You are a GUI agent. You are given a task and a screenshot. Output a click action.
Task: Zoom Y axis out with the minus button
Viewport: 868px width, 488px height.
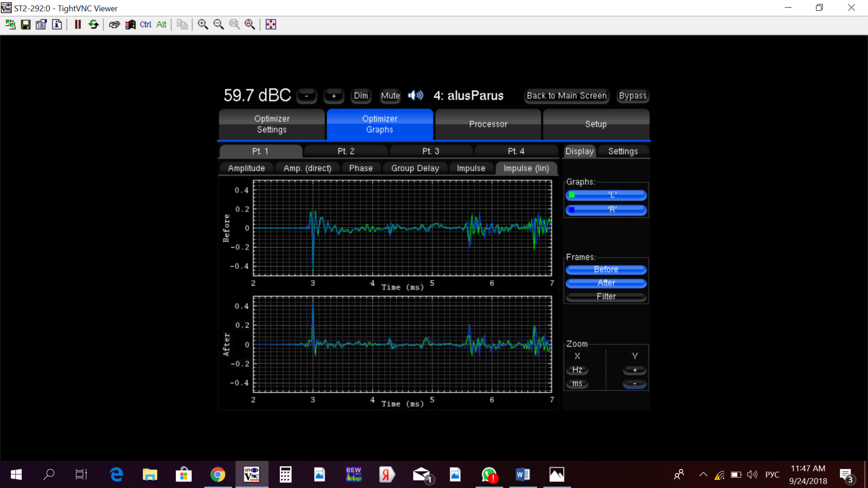click(635, 383)
